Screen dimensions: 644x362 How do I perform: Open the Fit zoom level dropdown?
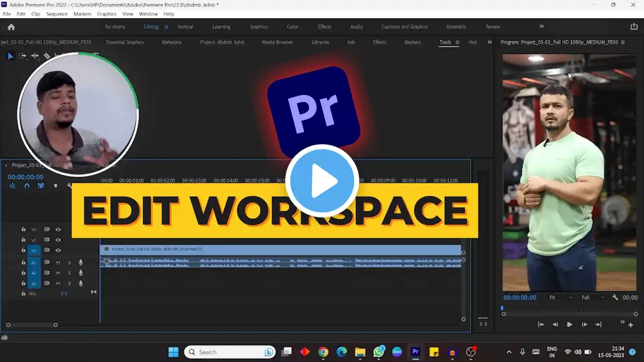(x=560, y=298)
